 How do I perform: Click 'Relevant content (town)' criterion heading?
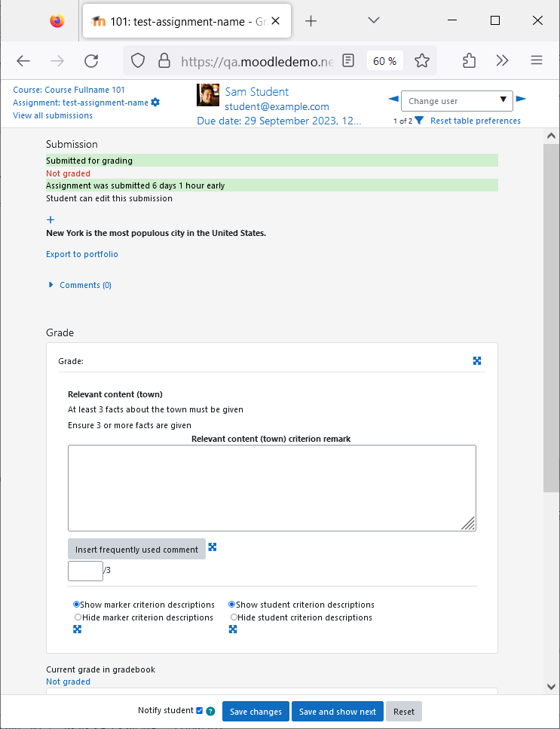(115, 394)
